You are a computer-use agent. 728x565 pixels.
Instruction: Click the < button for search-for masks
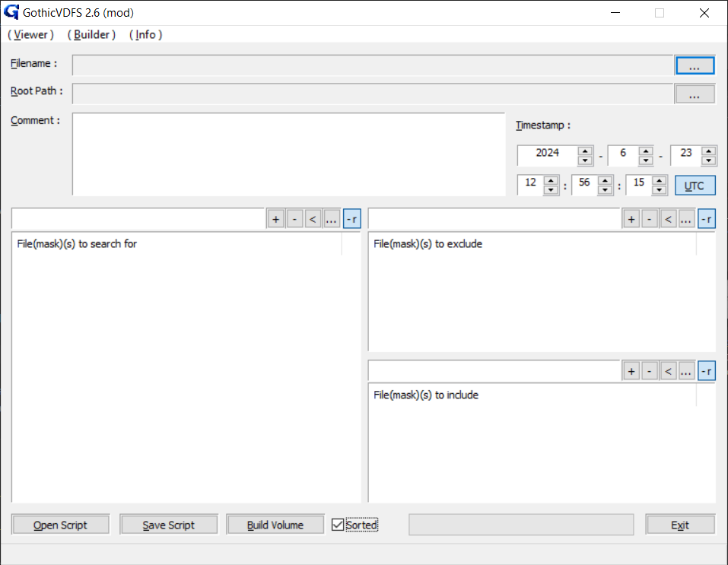click(313, 219)
